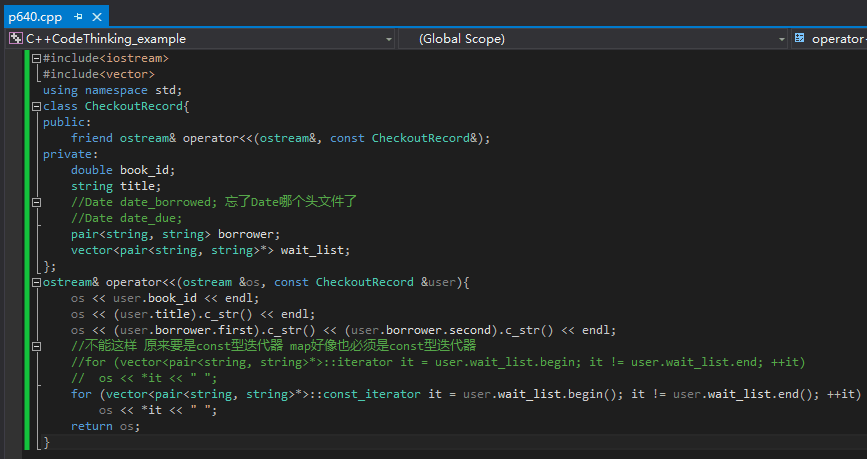Click the operator member icon in navigation bar

point(799,39)
